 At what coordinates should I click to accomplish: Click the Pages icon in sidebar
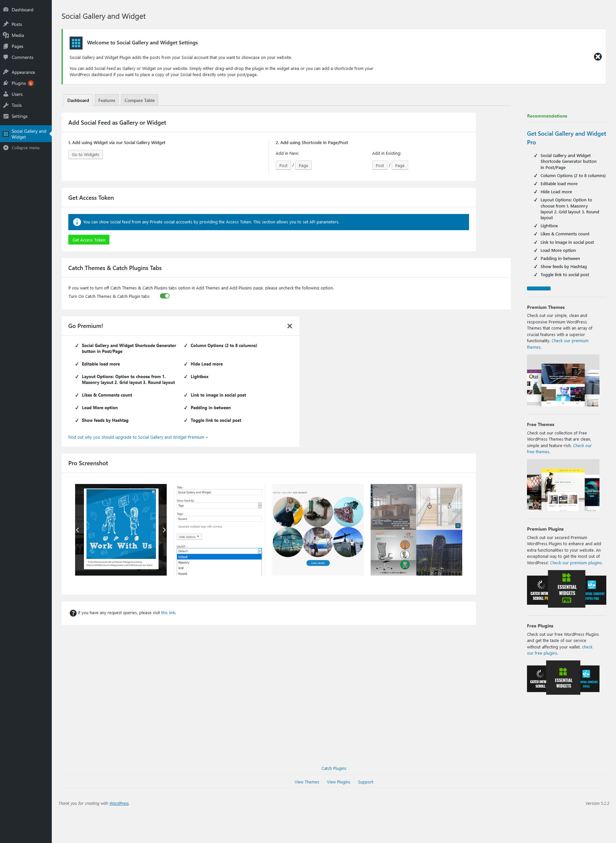[x=6, y=46]
